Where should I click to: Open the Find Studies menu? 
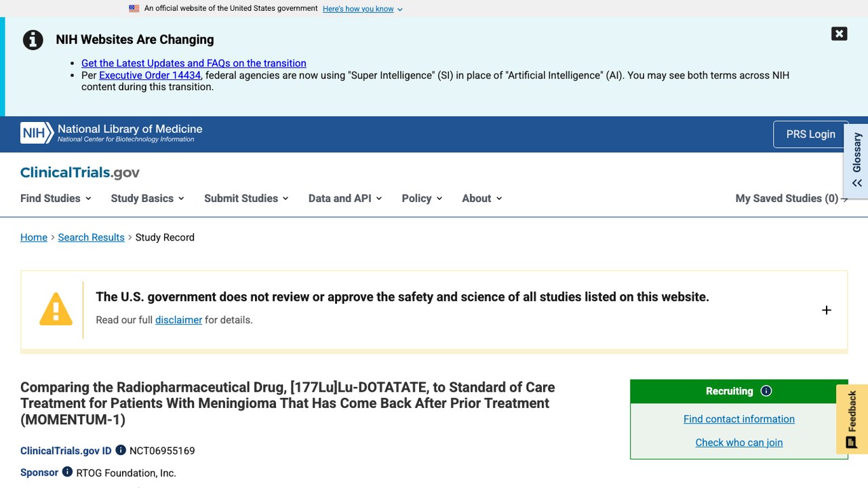click(x=56, y=198)
